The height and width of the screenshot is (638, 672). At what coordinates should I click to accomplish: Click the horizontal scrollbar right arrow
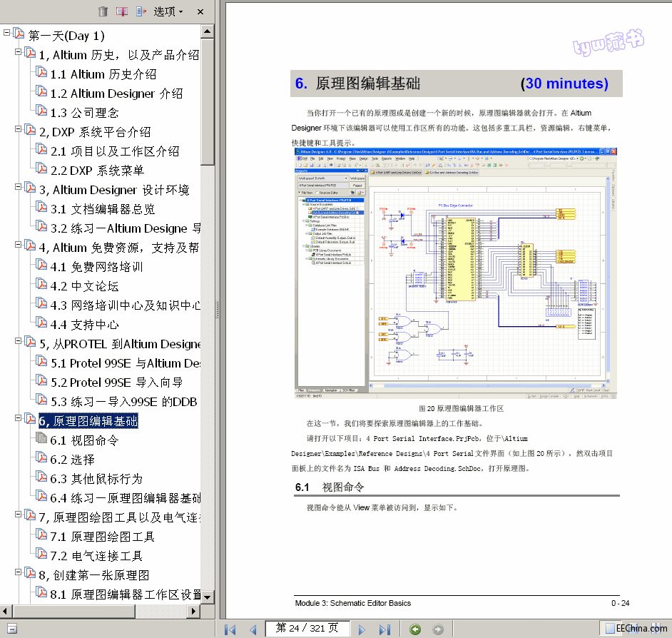tap(194, 611)
